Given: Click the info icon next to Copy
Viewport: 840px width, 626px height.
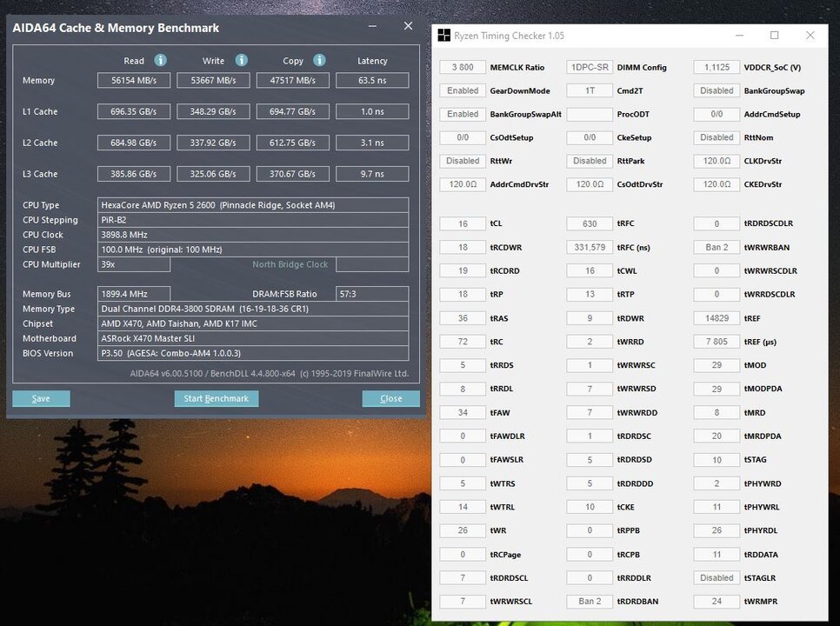Looking at the screenshot, I should pos(319,61).
